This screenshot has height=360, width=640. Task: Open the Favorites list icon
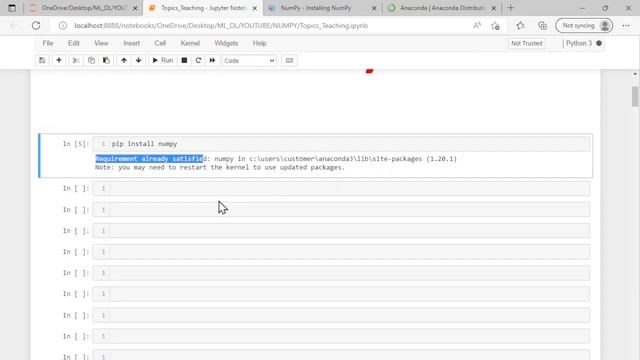tap(520, 26)
